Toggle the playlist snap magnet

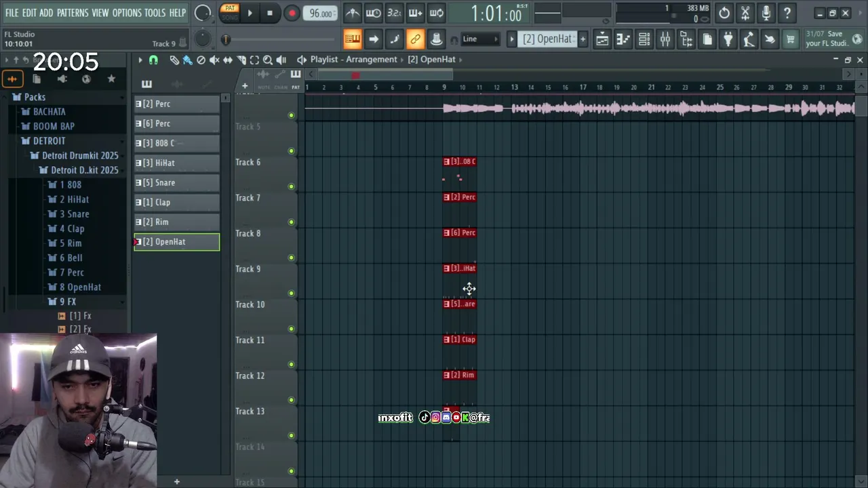click(x=153, y=60)
